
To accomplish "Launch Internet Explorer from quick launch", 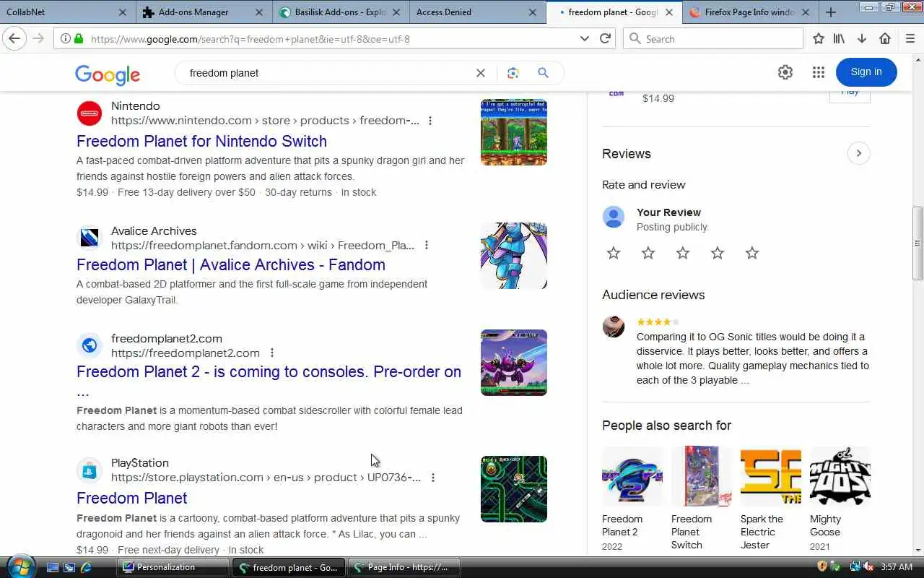I will [86, 568].
